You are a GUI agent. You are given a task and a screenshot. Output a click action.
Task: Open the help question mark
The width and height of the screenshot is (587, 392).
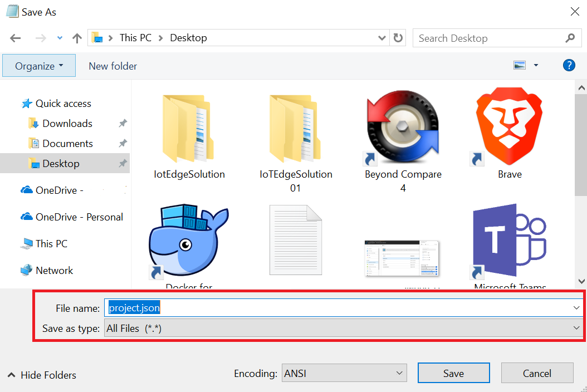click(569, 65)
